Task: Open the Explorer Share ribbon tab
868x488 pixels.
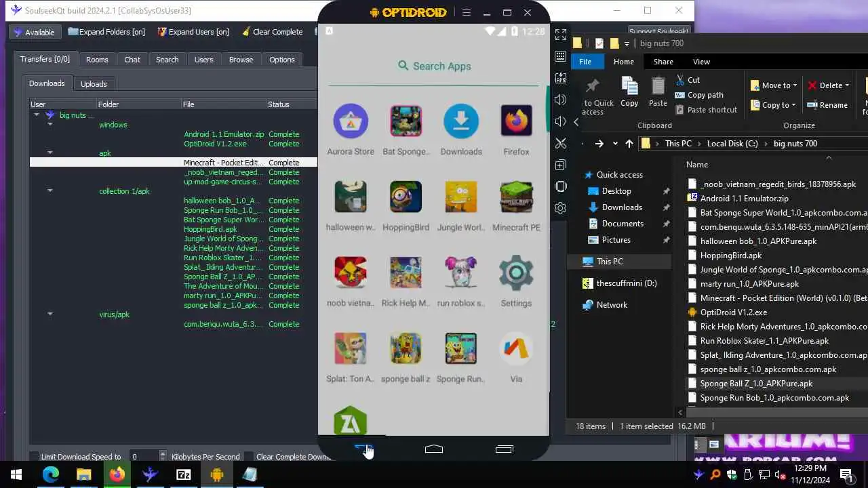Action: (x=663, y=62)
